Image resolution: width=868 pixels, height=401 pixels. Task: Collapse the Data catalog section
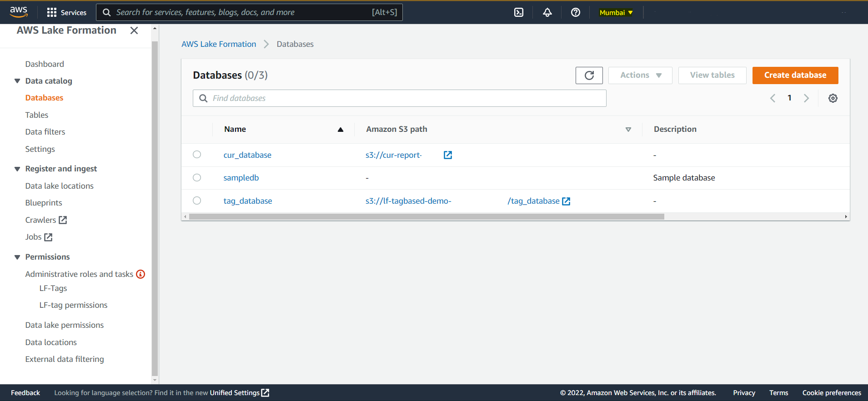(17, 81)
